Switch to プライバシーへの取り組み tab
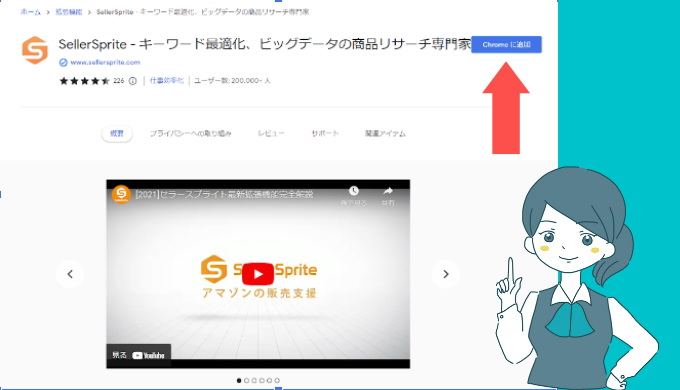Screen dimensions: 680x390 pyautogui.click(x=190, y=134)
